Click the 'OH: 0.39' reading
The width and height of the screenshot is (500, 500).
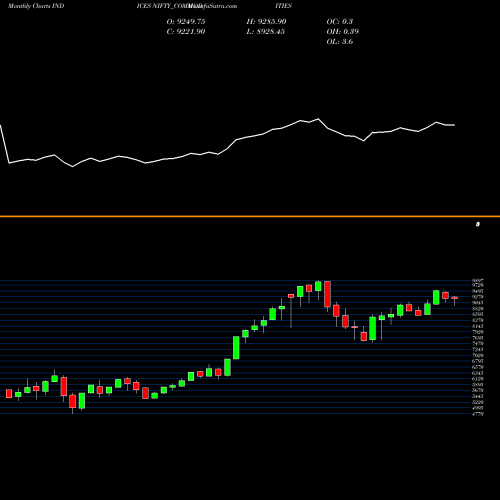pos(343,32)
